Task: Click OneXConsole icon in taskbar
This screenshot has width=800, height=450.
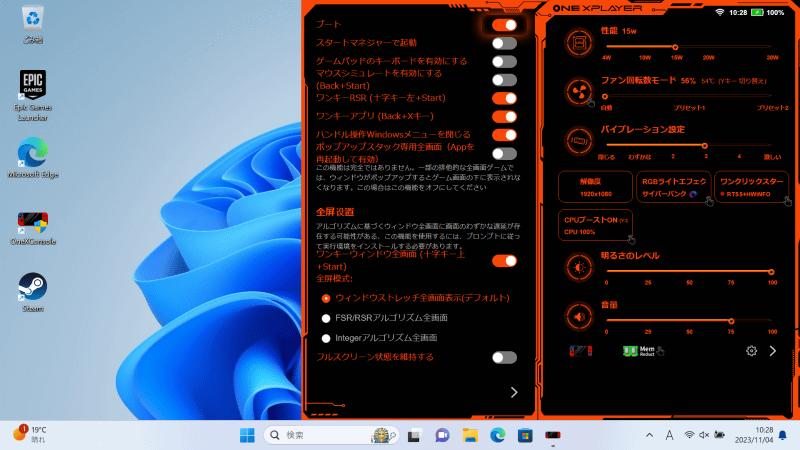Action: coord(553,435)
